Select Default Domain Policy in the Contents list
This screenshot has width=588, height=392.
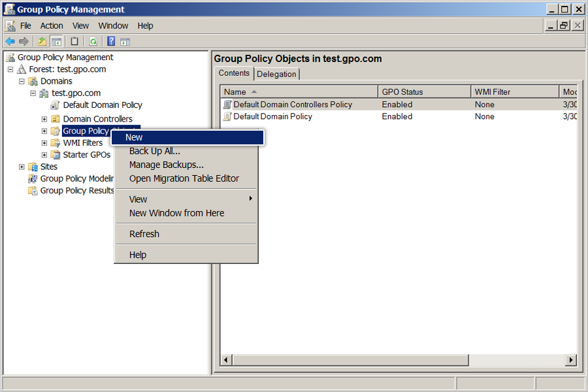coord(272,117)
